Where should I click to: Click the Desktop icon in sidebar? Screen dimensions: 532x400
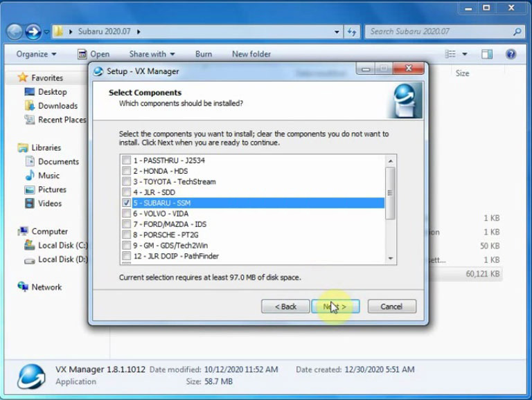(x=30, y=91)
